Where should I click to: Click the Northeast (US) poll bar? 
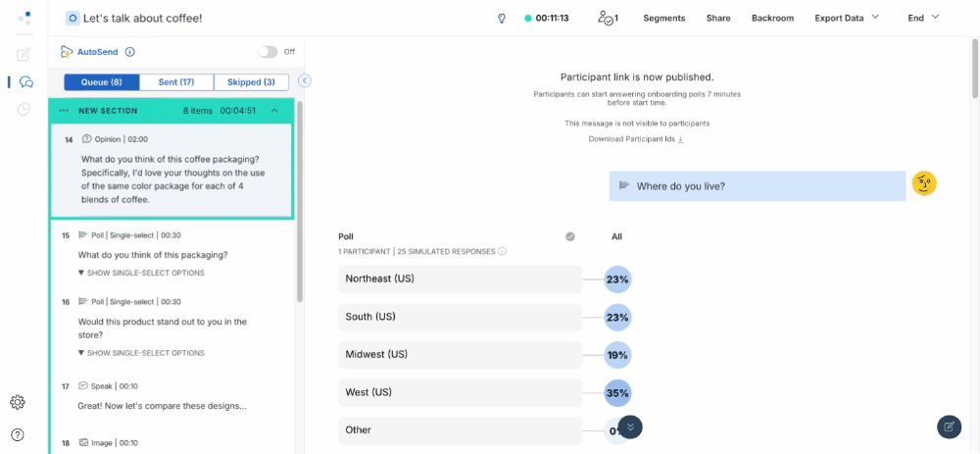point(460,279)
